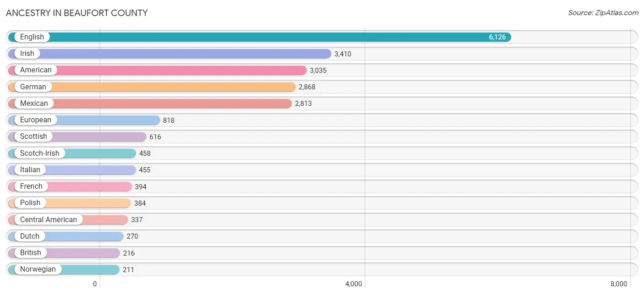Click the Polish label

30,203
